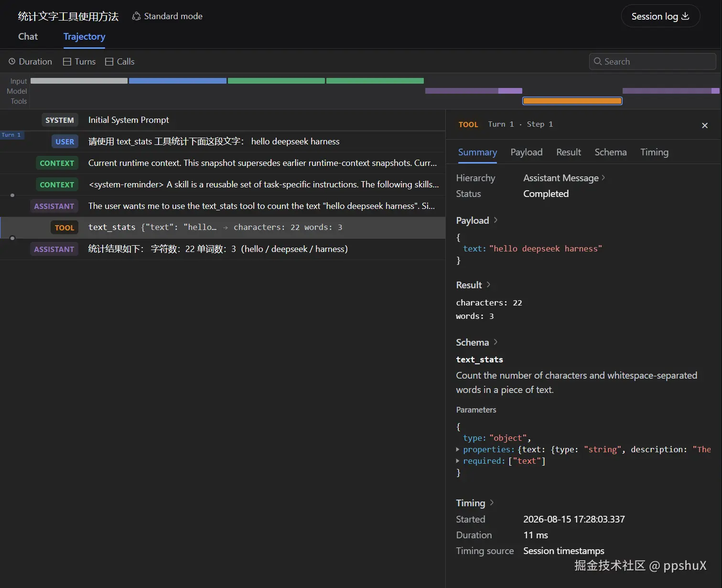
Task: Download the Session log
Action: click(x=660, y=16)
